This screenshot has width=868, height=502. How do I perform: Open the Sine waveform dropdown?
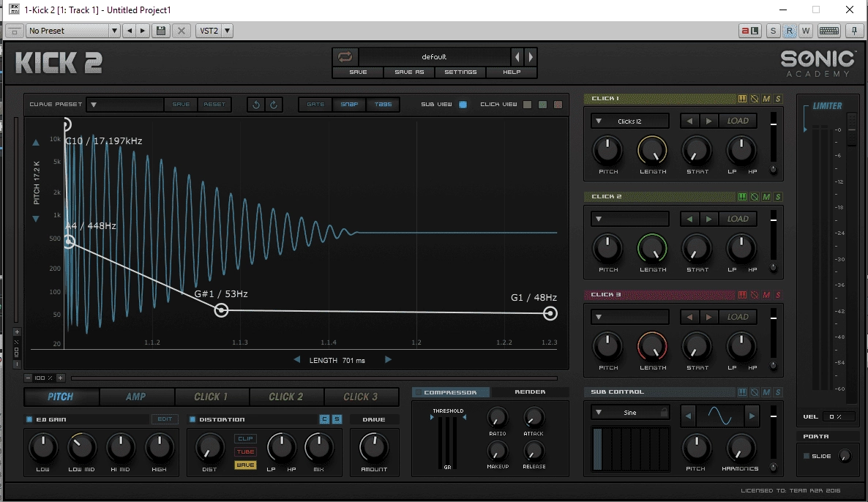tap(630, 412)
